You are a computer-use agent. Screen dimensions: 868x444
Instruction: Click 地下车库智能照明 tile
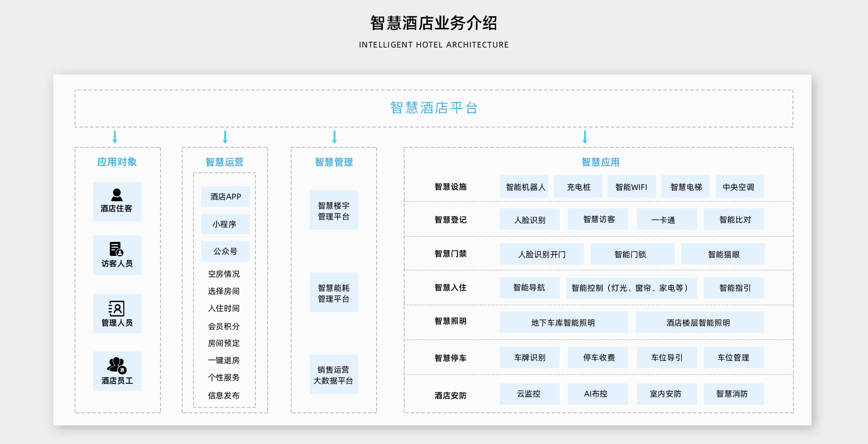pos(563,322)
